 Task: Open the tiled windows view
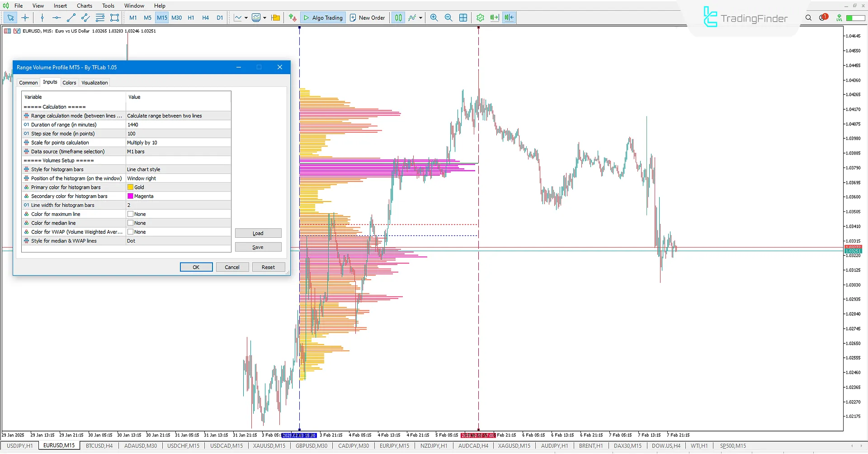tap(463, 18)
